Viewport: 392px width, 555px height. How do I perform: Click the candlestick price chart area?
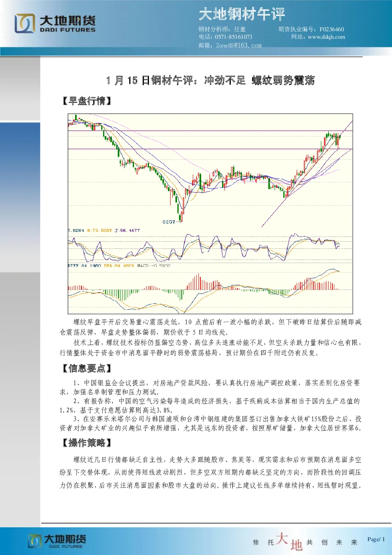point(210,171)
